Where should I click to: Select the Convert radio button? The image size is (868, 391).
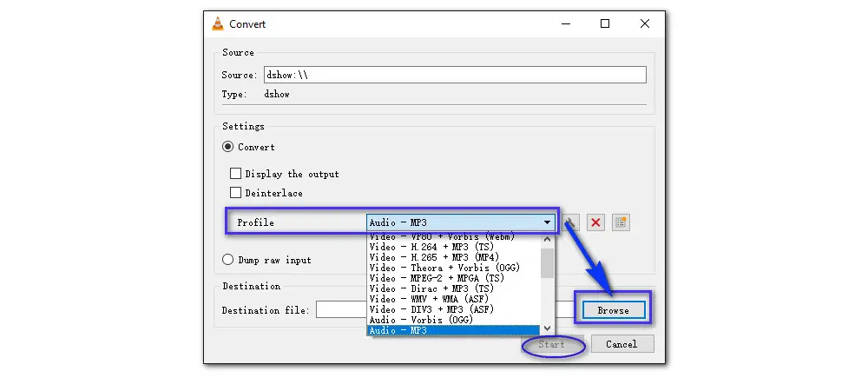(x=227, y=147)
